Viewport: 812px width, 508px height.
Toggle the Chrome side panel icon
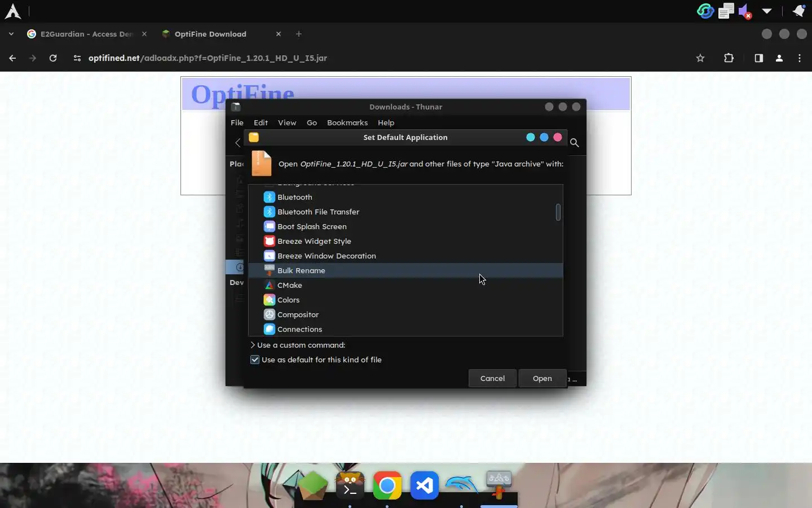point(758,58)
